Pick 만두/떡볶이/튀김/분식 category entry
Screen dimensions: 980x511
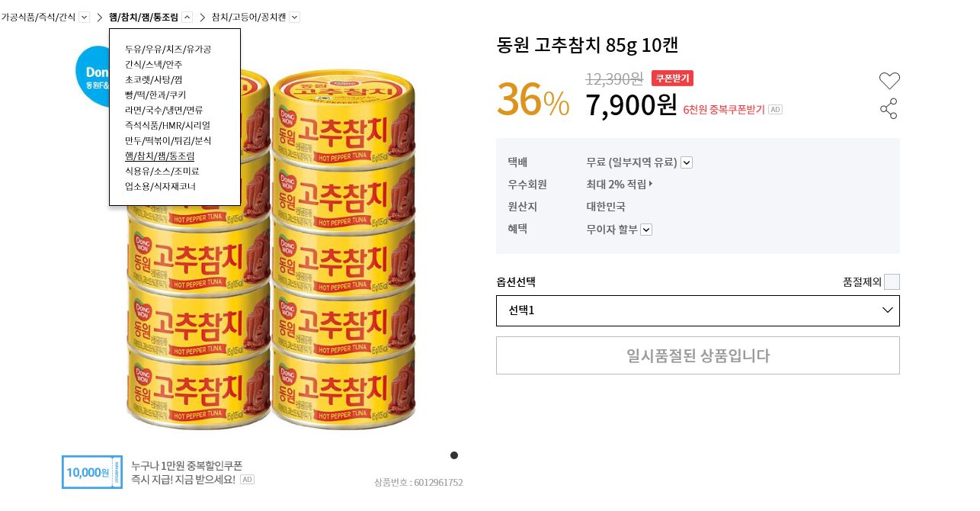click(x=168, y=140)
